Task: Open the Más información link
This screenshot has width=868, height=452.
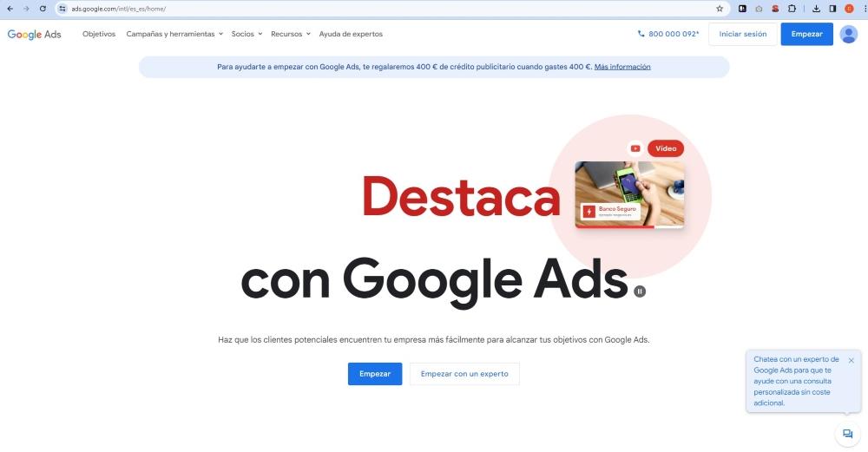Action: pos(622,67)
